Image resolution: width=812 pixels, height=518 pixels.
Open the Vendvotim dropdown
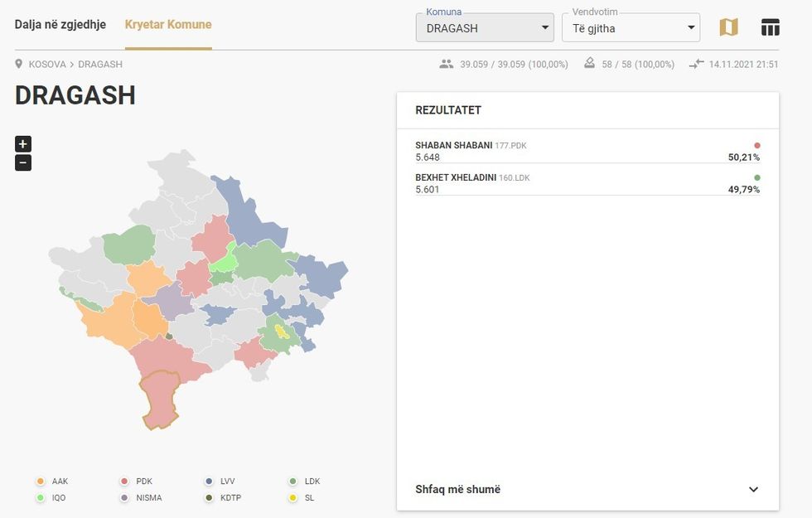pyautogui.click(x=631, y=28)
